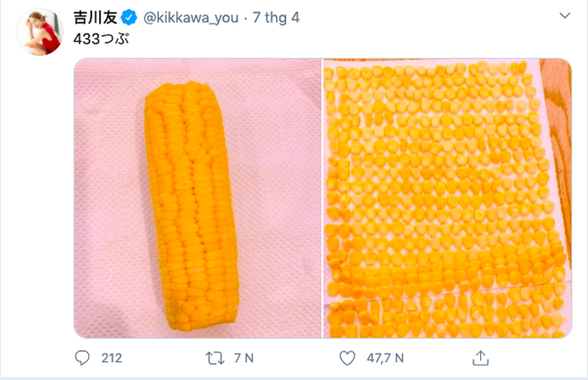This screenshot has height=380, width=588.
Task: Click the blank header area before the chevron
Action: click(428, 17)
